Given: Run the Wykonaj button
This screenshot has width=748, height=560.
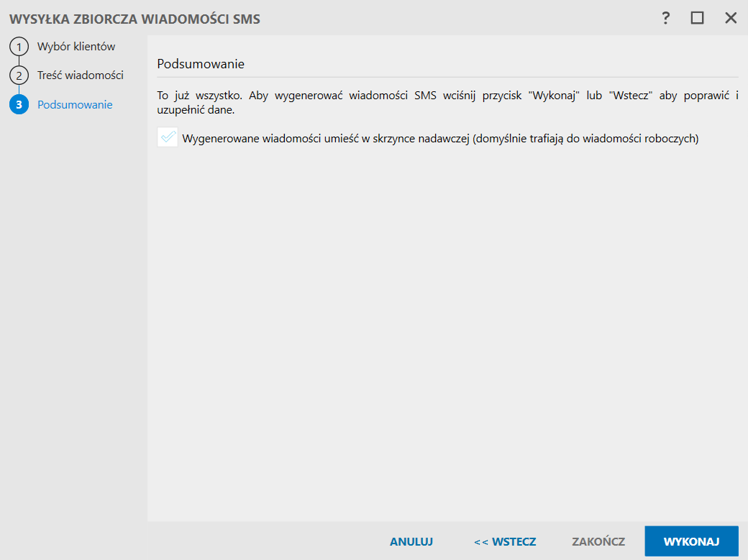Looking at the screenshot, I should pos(691,541).
